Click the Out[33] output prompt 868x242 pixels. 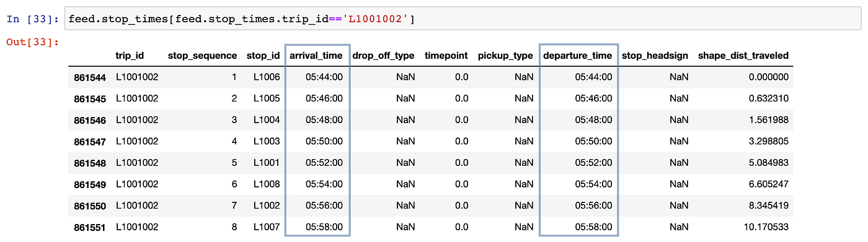pyautogui.click(x=32, y=42)
